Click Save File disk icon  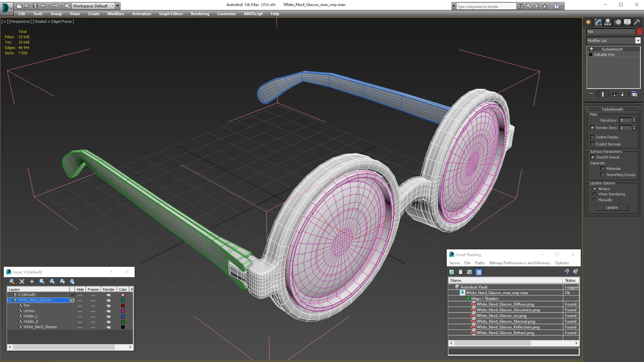(35, 6)
